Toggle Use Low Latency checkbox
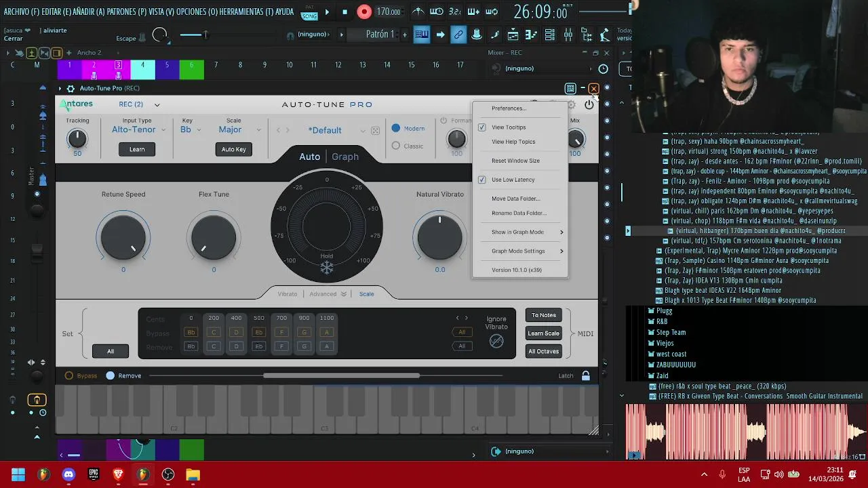Viewport: 868px width, 488px height. (x=482, y=180)
